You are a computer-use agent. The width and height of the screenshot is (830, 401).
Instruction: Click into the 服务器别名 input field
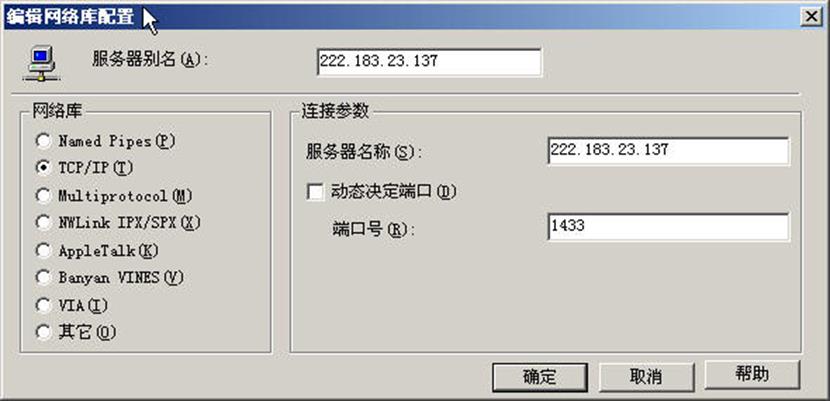(429, 62)
